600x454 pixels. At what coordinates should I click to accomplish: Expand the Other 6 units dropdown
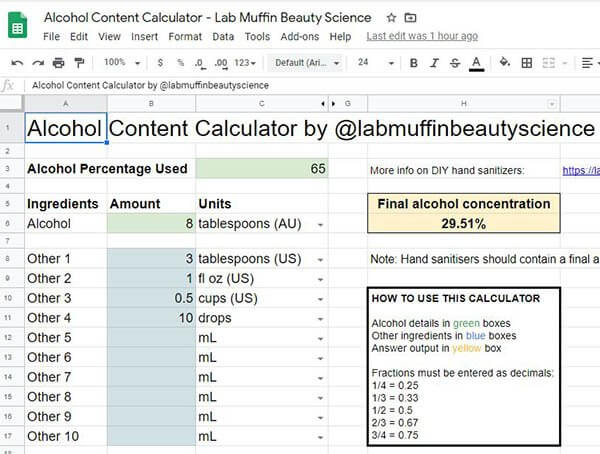pyautogui.click(x=320, y=359)
